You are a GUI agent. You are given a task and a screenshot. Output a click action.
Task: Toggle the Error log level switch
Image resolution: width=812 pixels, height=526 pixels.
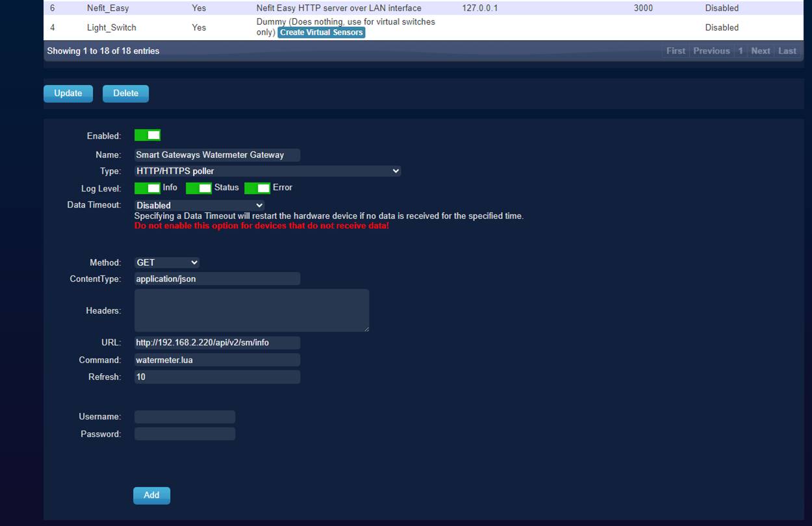257,188
